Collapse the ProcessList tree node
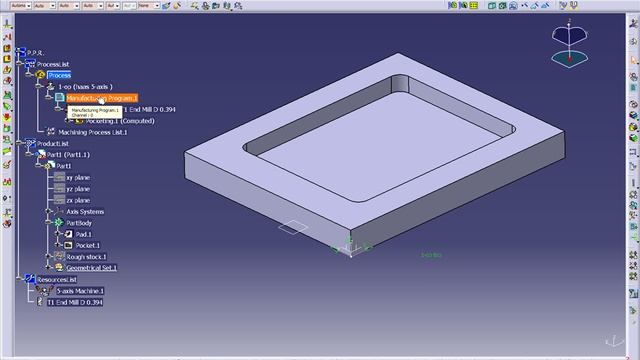The width and height of the screenshot is (640, 360). point(19,64)
